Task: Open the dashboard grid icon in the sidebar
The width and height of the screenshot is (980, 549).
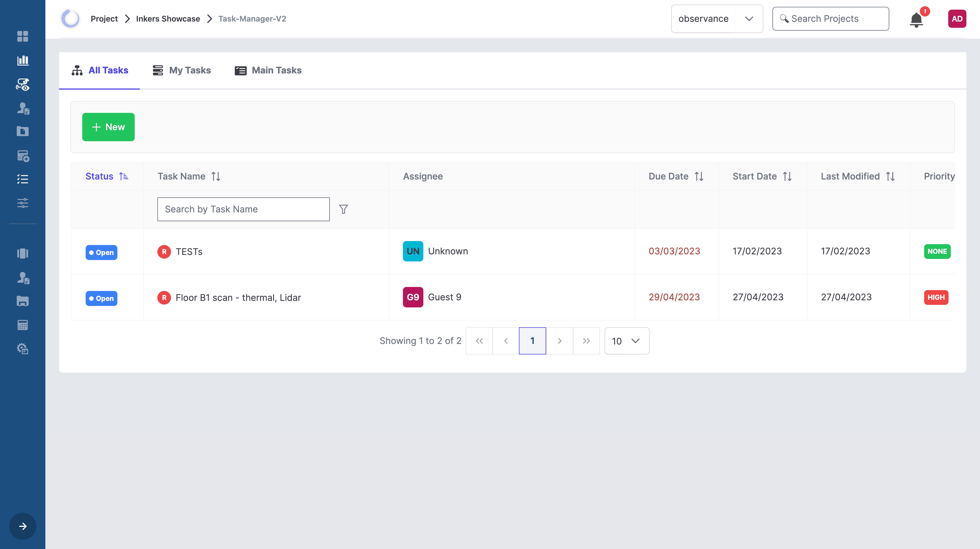Action: (x=22, y=36)
